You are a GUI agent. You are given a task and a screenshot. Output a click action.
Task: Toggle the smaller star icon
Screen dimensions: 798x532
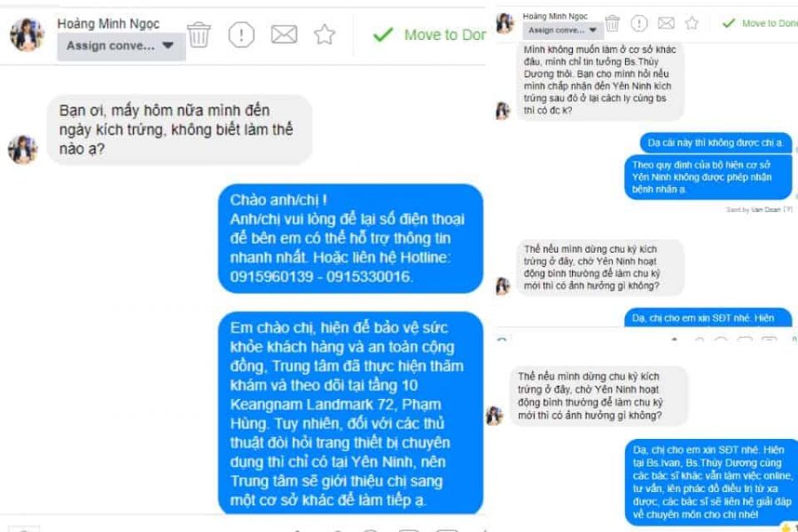point(692,23)
